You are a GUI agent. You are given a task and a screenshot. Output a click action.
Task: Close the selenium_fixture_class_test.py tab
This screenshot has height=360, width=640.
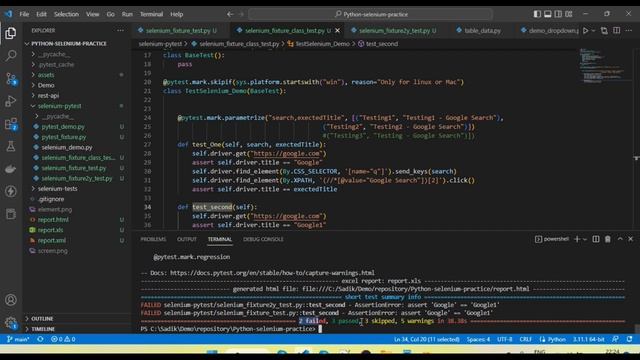tap(338, 31)
